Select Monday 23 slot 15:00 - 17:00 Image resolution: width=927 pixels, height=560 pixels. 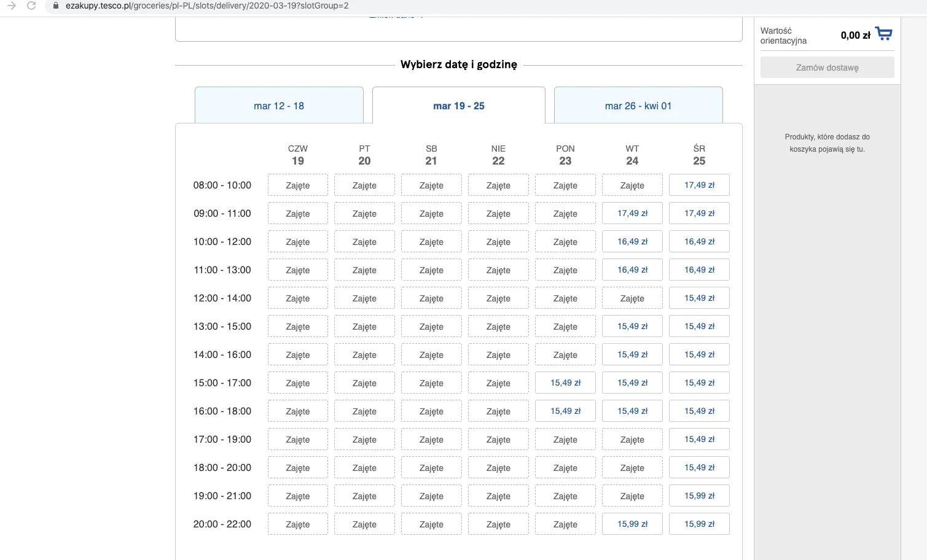pyautogui.click(x=565, y=383)
